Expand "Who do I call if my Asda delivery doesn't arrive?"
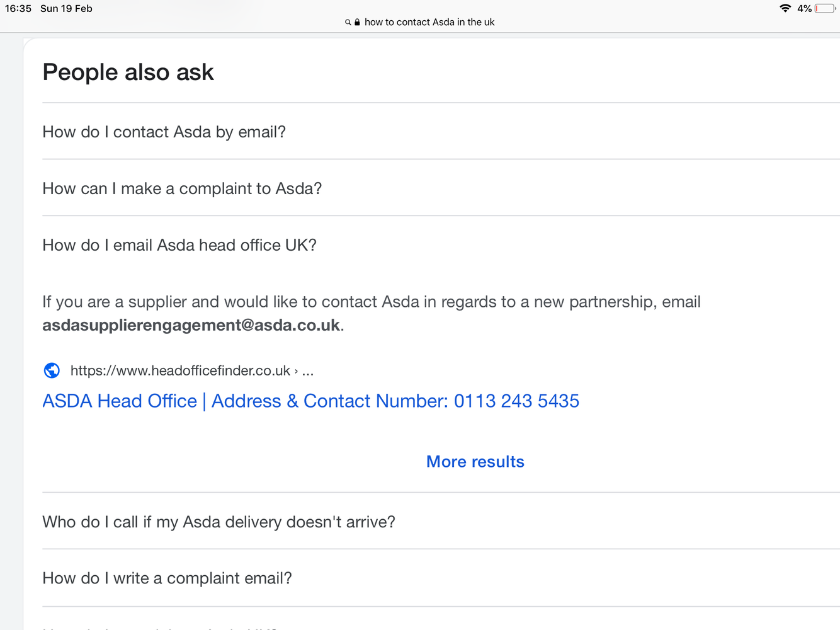 point(441,522)
